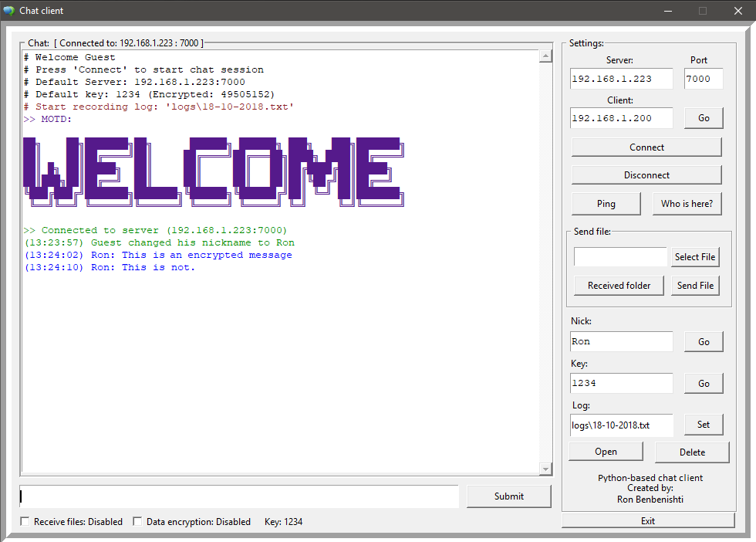The image size is (756, 542).
Task: Click the chat message entry box
Action: (x=238, y=496)
